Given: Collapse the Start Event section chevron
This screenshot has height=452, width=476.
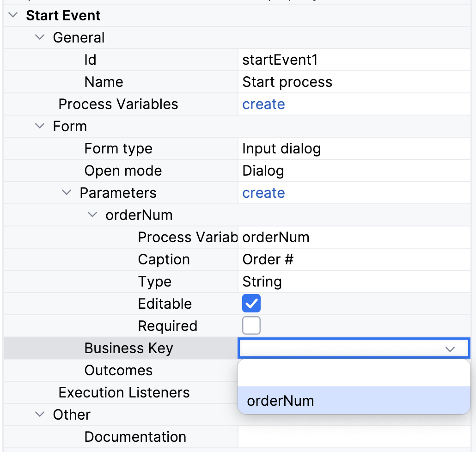Looking at the screenshot, I should 13,16.
